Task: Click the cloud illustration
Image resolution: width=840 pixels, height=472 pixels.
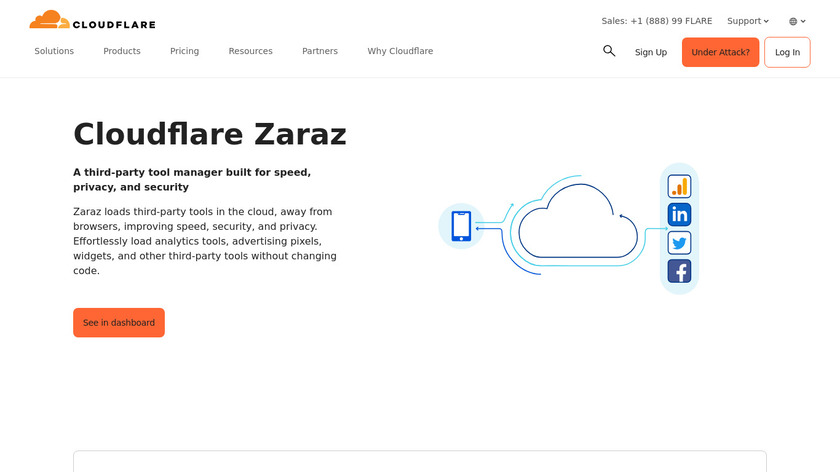Action: (578, 222)
